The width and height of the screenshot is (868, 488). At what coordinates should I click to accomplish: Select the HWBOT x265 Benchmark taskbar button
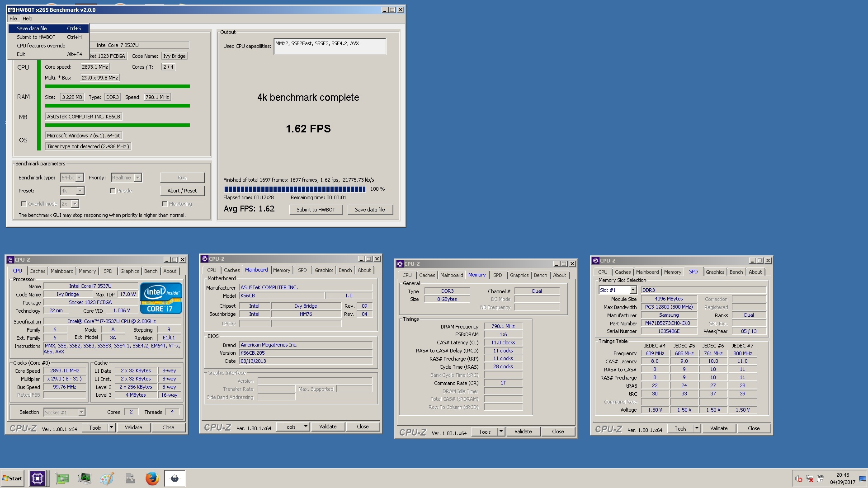[x=175, y=479]
